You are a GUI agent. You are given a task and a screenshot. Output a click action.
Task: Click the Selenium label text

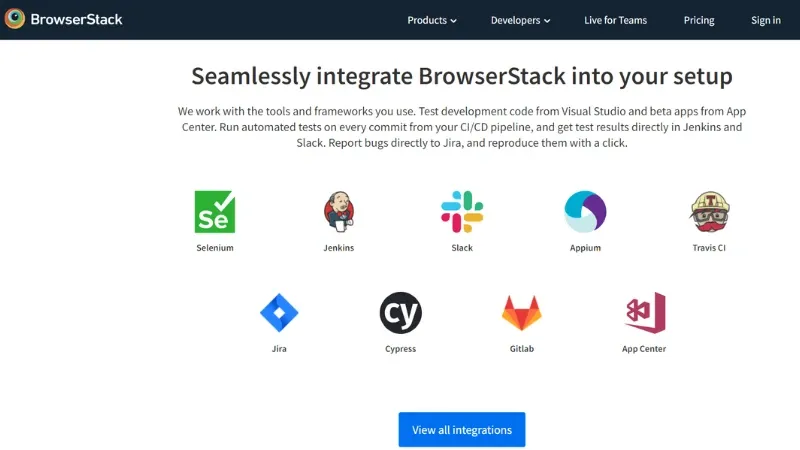pos(215,248)
